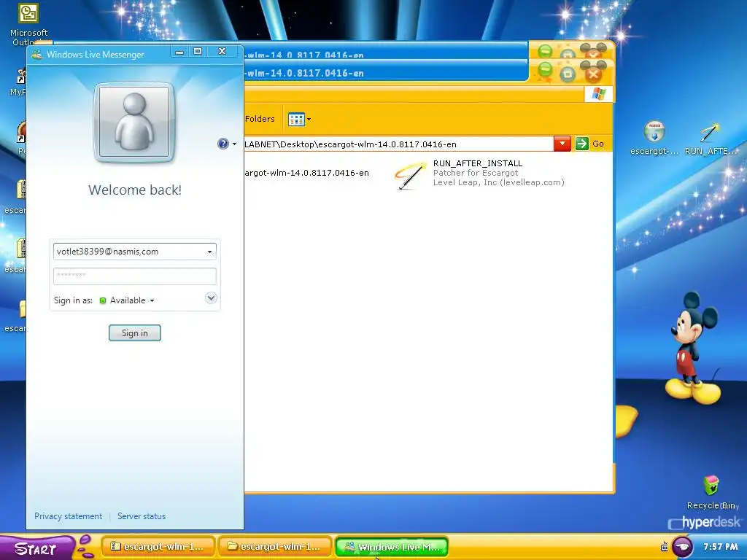Maximize Windows Live Messenger window
This screenshot has height=560, width=747.
(x=198, y=52)
